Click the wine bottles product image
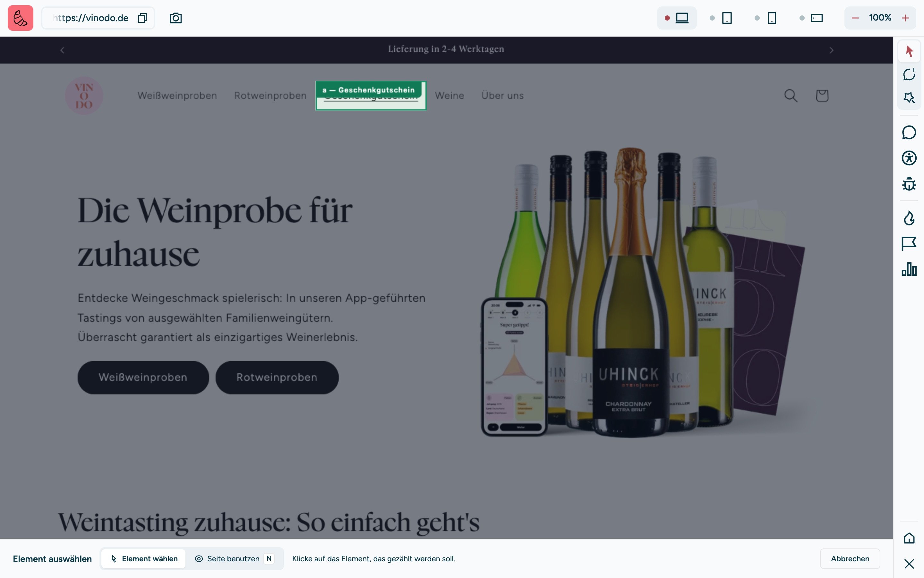 click(643, 293)
